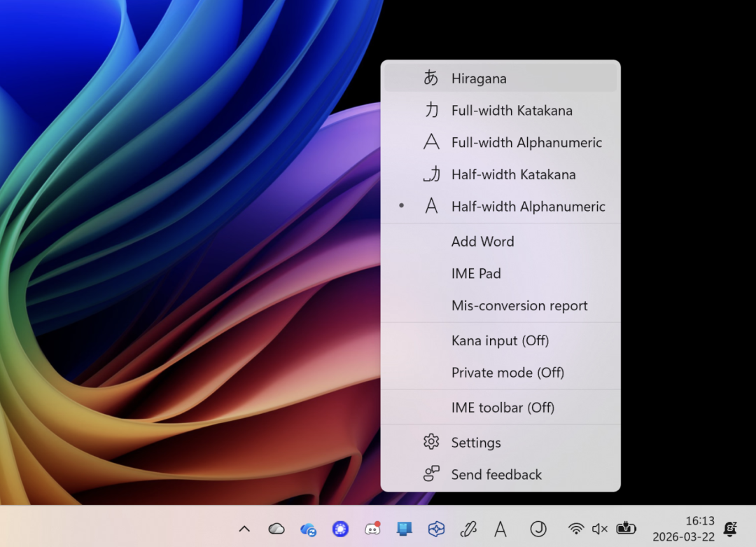The image size is (756, 547).
Task: Enable the IME toolbar
Action: click(503, 407)
